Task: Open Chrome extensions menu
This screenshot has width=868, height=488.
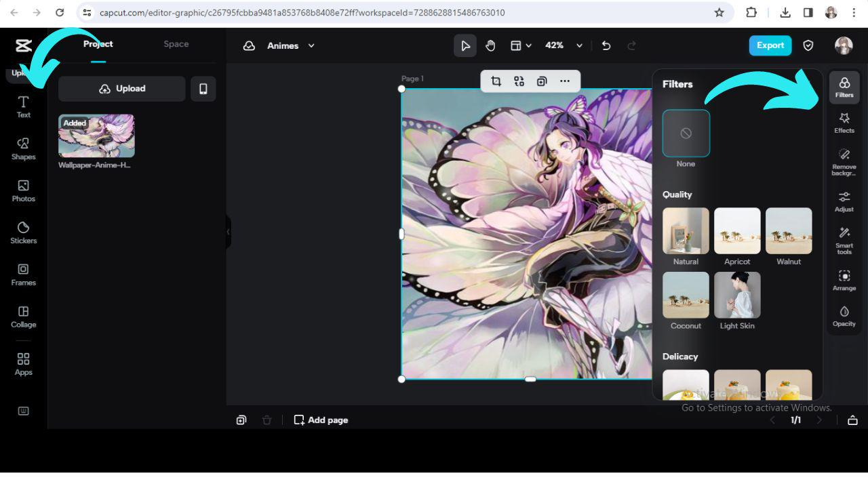Action: point(751,12)
